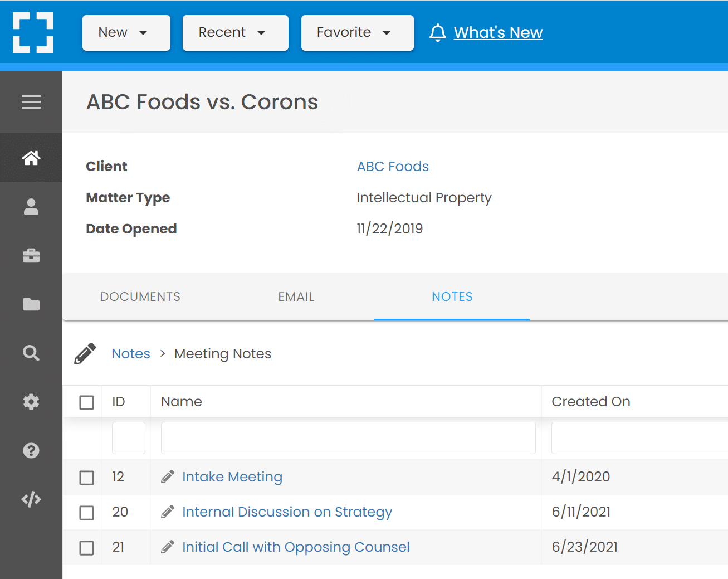Screen dimensions: 728x579
Task: Toggle the hamburger menu in sidebar
Action: pyautogui.click(x=31, y=102)
